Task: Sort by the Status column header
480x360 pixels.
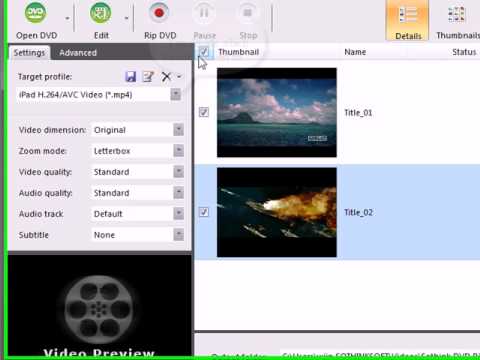Action: (464, 52)
